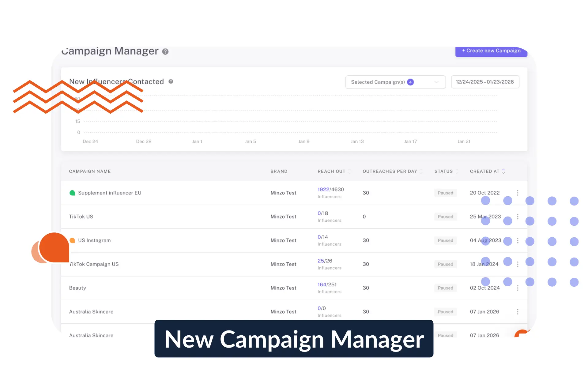Click chevron arrow in Selected Campaigns box
The width and height of the screenshot is (588, 392).
436,82
